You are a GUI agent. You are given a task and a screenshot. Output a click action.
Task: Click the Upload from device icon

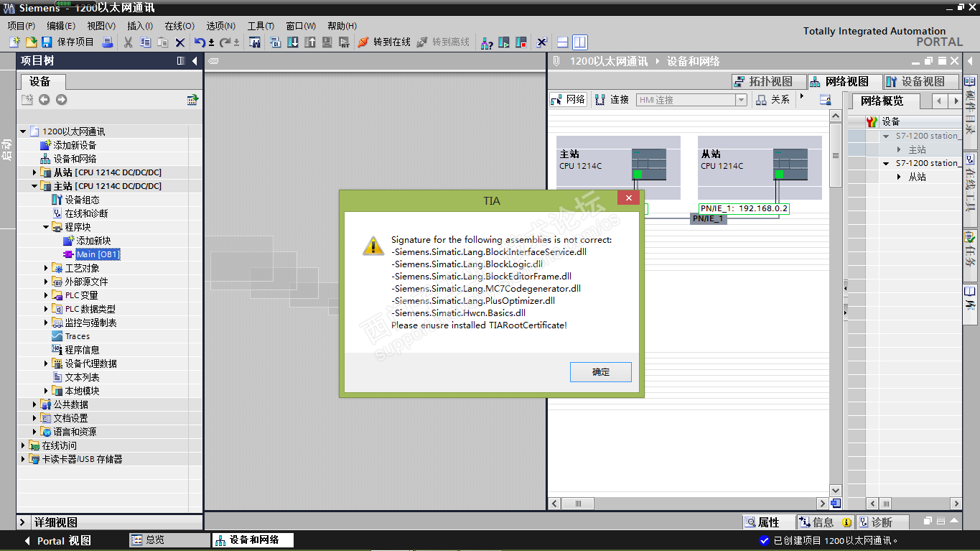309,42
